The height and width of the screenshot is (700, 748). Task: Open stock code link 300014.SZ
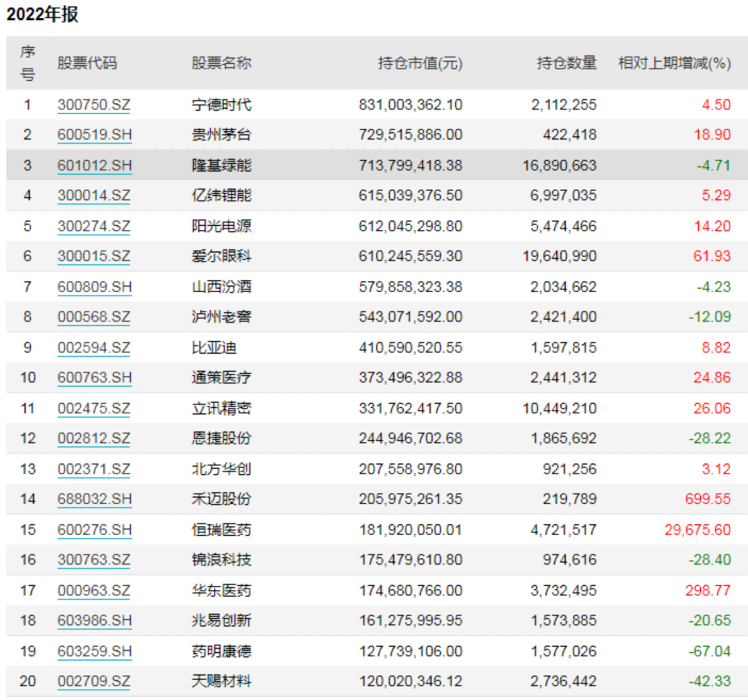click(x=94, y=195)
